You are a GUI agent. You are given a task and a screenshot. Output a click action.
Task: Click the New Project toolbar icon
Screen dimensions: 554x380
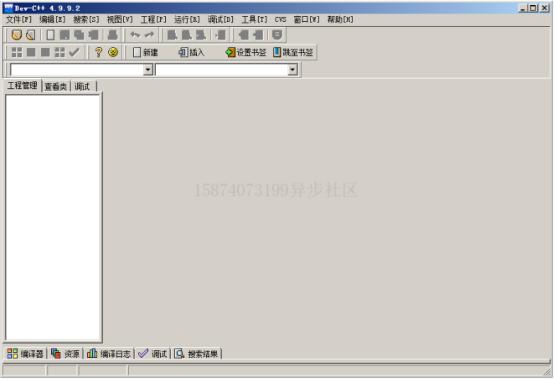pyautogui.click(x=17, y=35)
